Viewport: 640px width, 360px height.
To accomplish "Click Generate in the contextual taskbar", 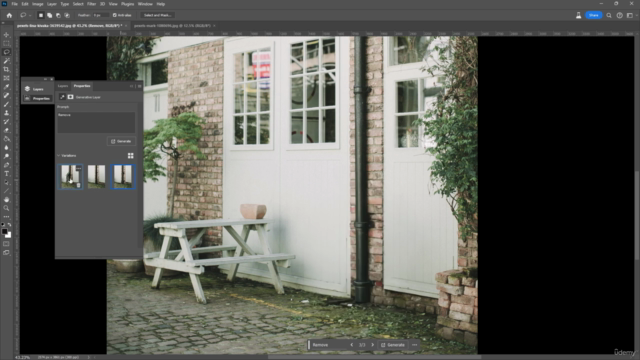I will tap(393, 345).
